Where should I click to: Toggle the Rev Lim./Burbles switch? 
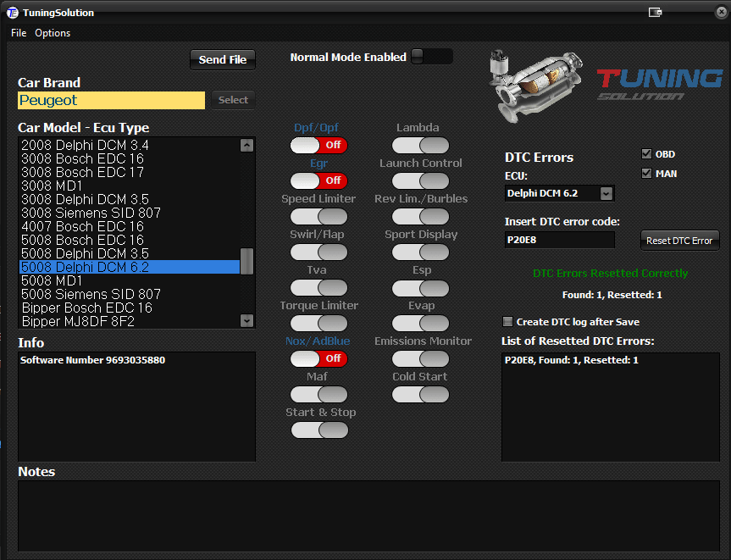coord(420,216)
